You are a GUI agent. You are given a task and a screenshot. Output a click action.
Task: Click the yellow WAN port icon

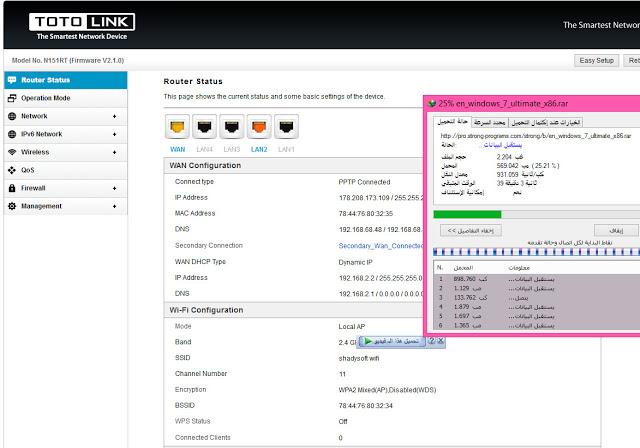click(177, 126)
